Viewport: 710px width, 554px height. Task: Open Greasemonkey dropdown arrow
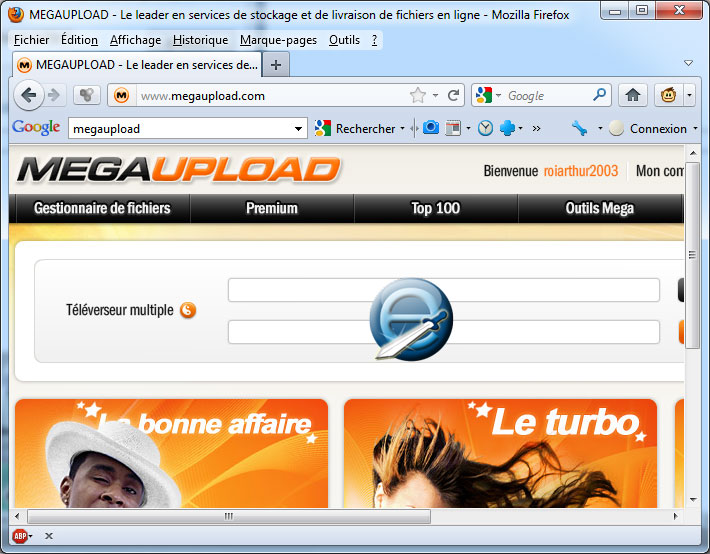click(689, 95)
